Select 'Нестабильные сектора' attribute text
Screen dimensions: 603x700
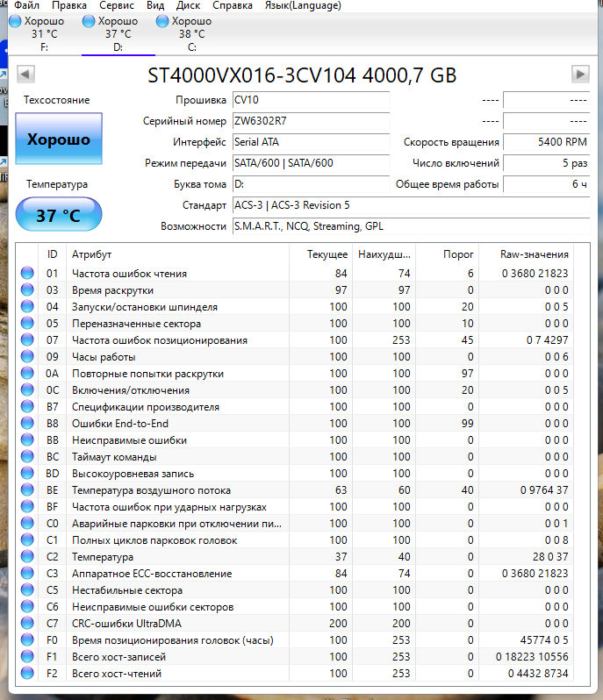[x=127, y=590]
